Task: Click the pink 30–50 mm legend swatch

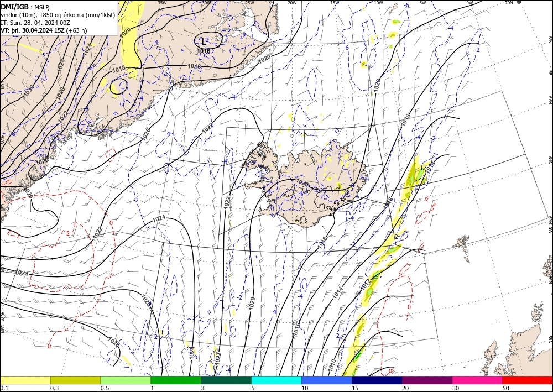Action: (x=478, y=380)
